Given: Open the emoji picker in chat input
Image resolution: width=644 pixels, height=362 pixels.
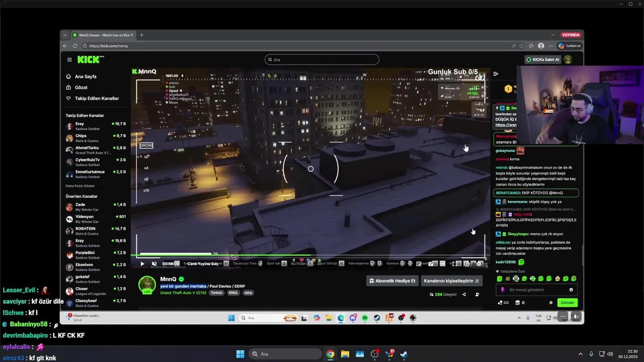Looking at the screenshot, I should point(571,290).
